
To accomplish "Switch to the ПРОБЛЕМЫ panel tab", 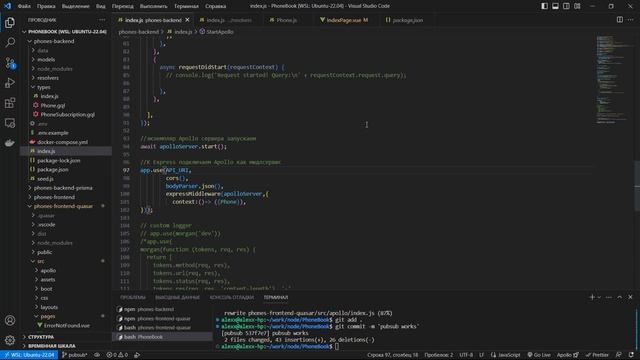I will tap(133, 297).
